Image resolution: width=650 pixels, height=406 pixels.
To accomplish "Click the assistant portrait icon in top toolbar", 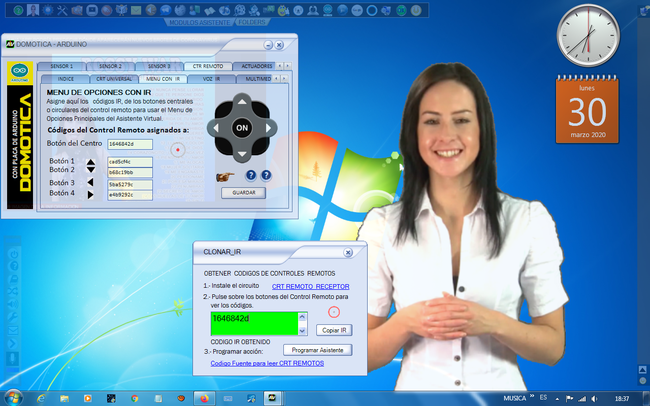I will point(33,10).
